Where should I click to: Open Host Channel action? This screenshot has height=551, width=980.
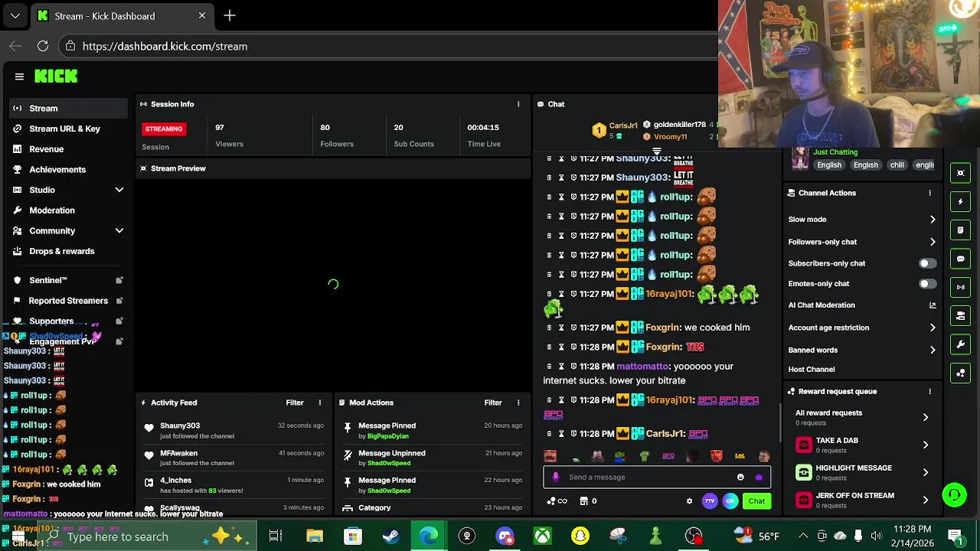812,370
